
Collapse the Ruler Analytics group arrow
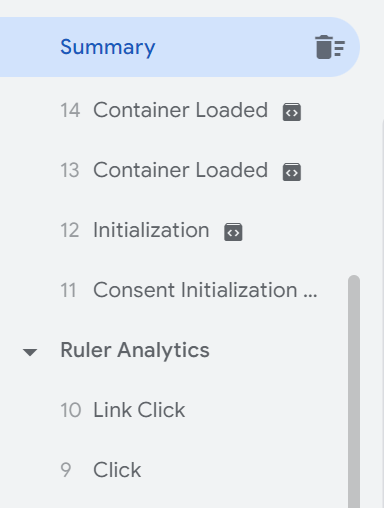tap(30, 352)
